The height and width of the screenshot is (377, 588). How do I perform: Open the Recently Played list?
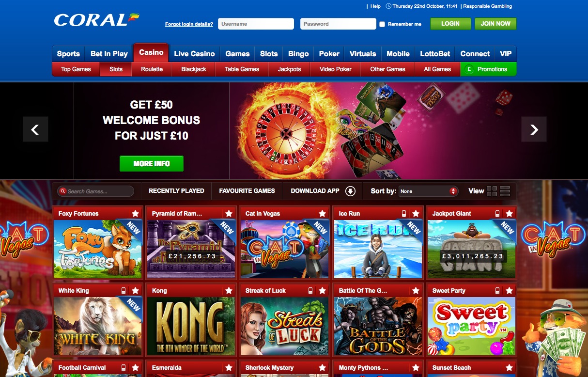pos(176,191)
